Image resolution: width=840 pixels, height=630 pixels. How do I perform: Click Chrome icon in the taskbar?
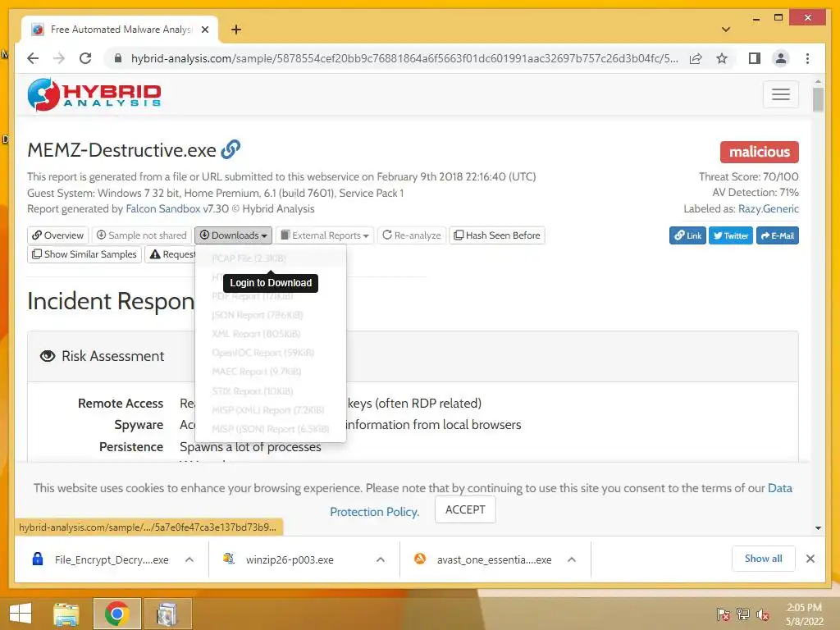(116, 614)
